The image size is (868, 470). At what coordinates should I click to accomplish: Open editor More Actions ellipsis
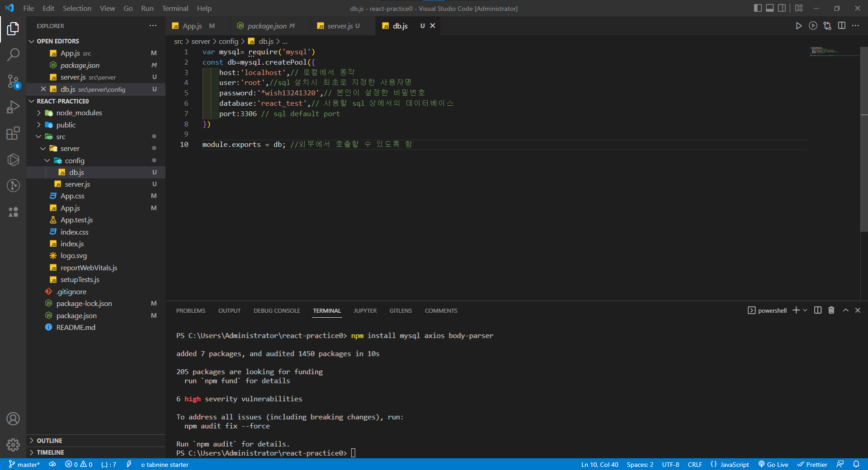point(855,26)
